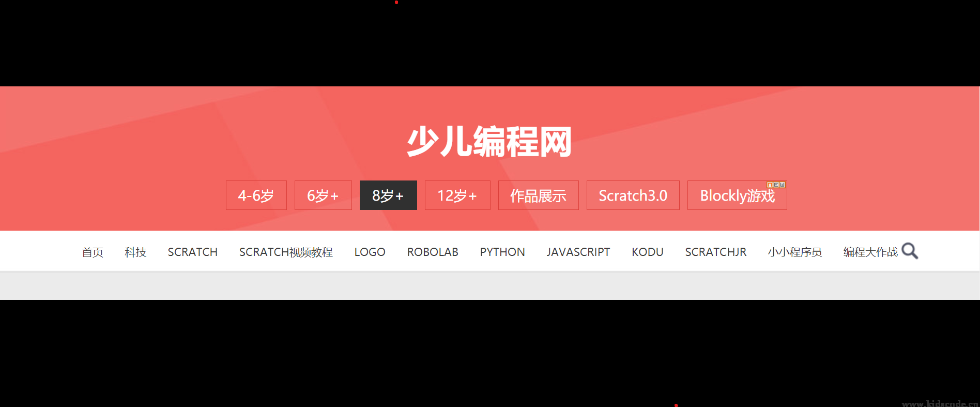Click the 少儿编程网 site title
The image size is (980, 407).
pyautogui.click(x=489, y=141)
